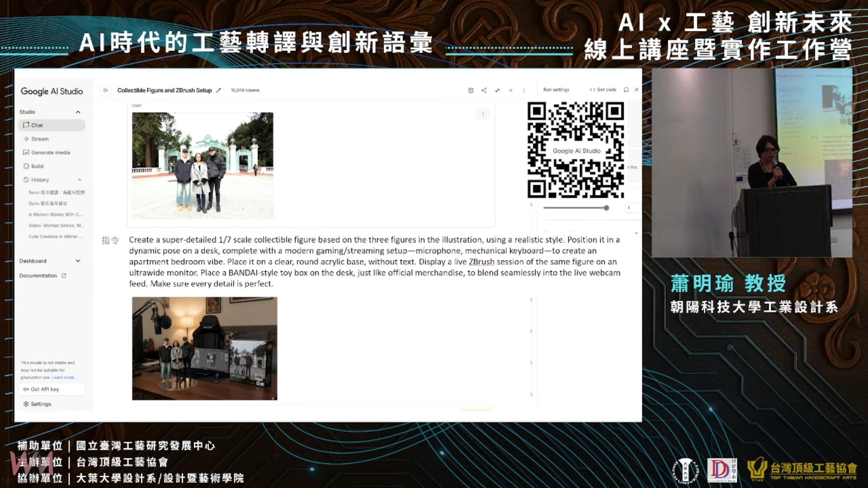This screenshot has width=868, height=488.
Task: Close the Run settings panel
Action: pyautogui.click(x=637, y=89)
